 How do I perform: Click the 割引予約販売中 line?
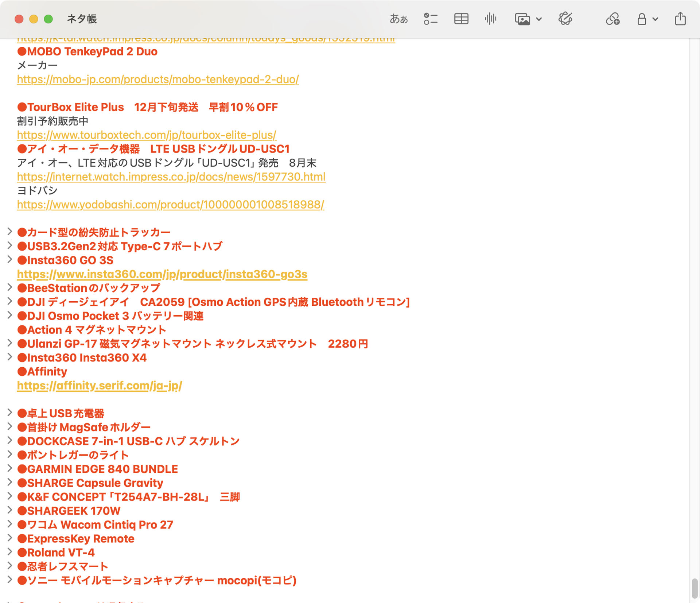53,121
